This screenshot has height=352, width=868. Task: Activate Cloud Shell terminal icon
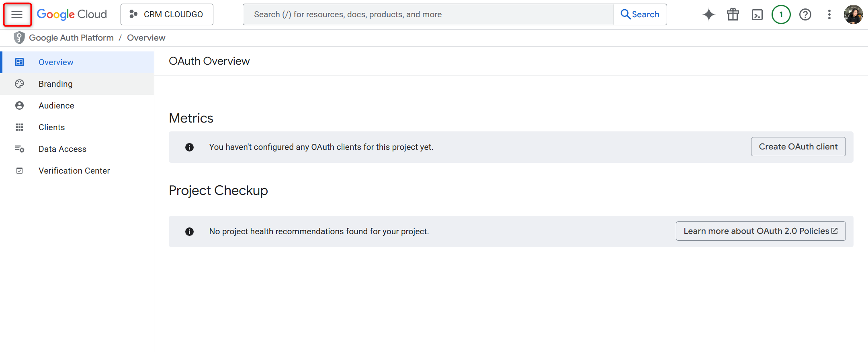[757, 15]
